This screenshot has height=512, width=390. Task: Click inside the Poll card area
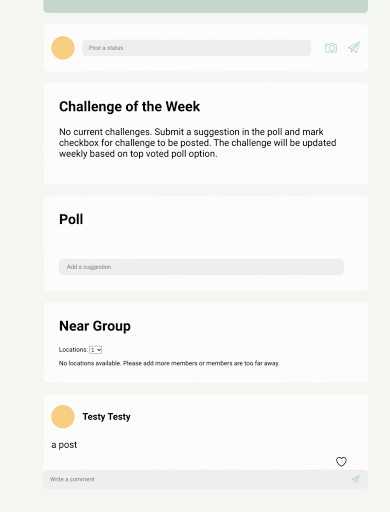pyautogui.click(x=206, y=243)
